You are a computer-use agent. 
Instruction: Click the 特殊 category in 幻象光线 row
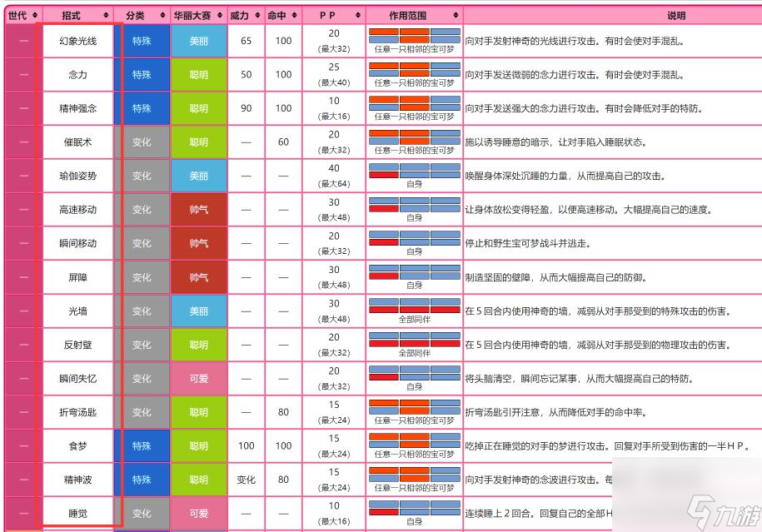coord(142,42)
